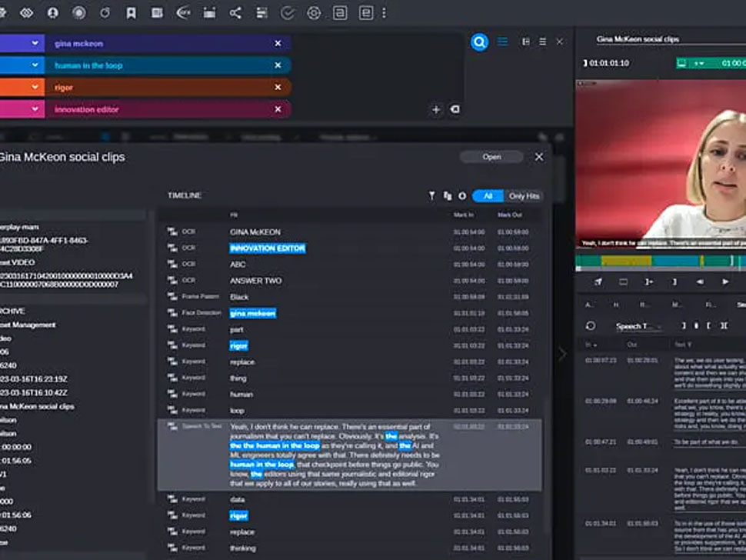Image resolution: width=746 pixels, height=560 pixels.
Task: Switch to the blue list view icon
Action: pyautogui.click(x=502, y=42)
